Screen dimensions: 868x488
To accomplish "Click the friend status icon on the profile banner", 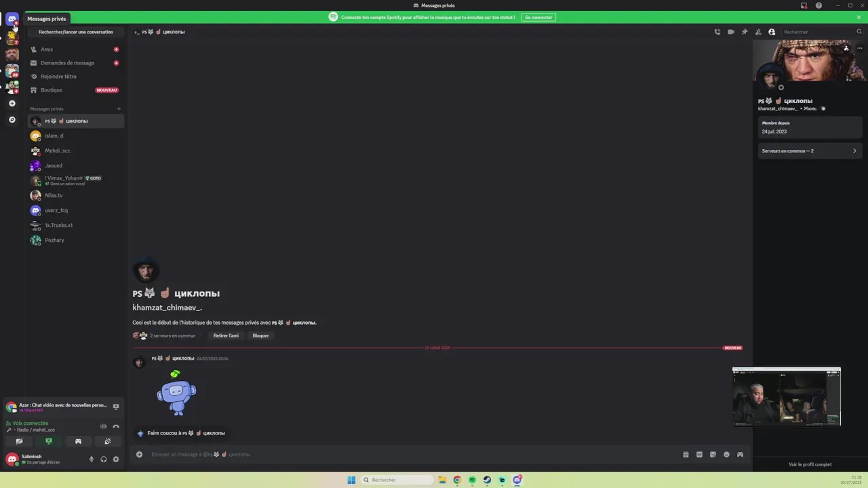I will (x=846, y=49).
